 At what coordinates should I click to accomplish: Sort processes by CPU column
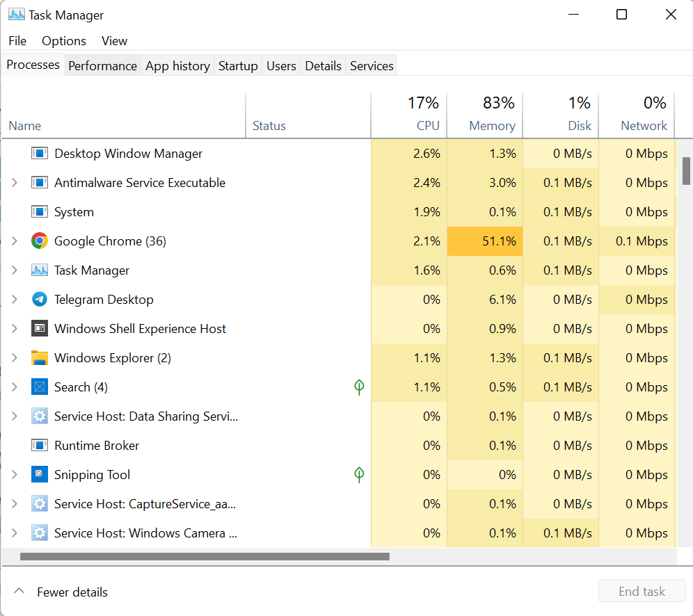pyautogui.click(x=409, y=115)
